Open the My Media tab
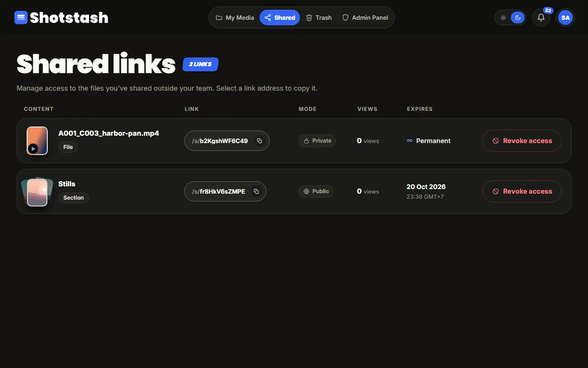 pos(235,17)
